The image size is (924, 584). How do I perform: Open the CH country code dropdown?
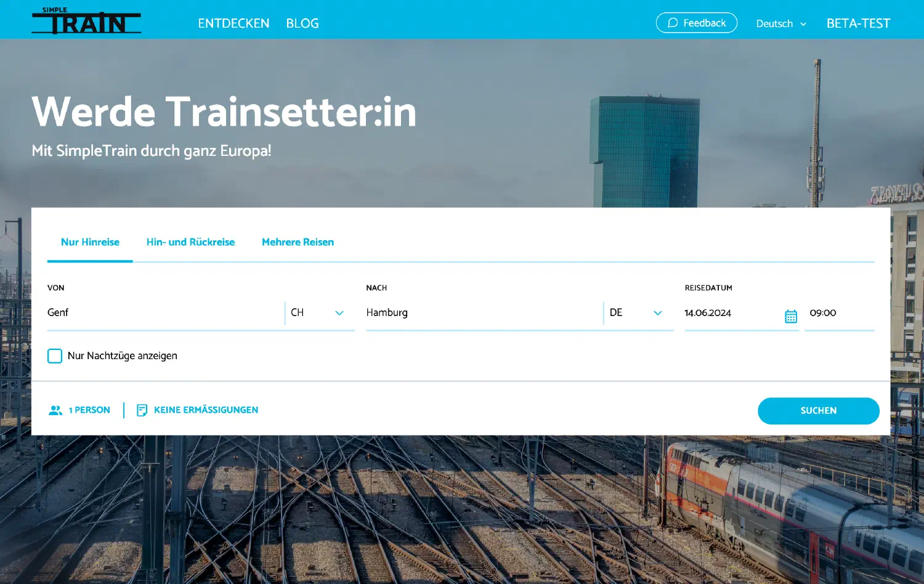339,313
